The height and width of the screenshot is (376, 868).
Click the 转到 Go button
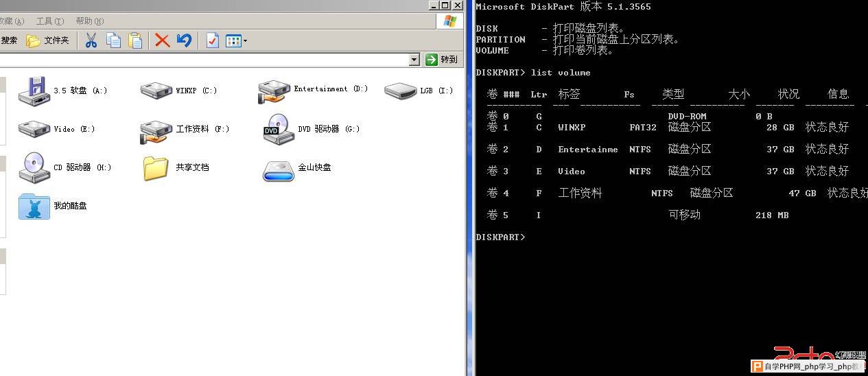(x=441, y=60)
